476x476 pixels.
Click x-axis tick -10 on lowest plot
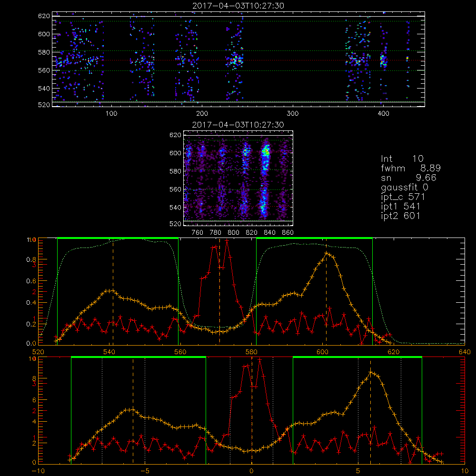click(38, 471)
